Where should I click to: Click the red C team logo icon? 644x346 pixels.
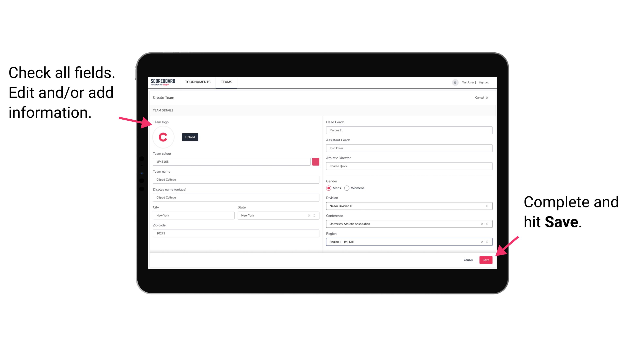pyautogui.click(x=163, y=137)
